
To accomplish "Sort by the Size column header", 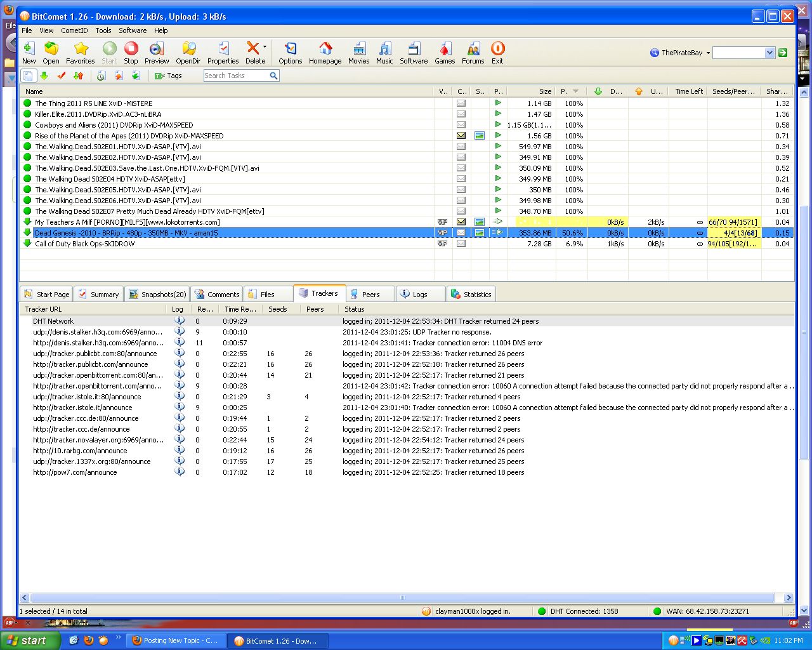I will tap(532, 91).
